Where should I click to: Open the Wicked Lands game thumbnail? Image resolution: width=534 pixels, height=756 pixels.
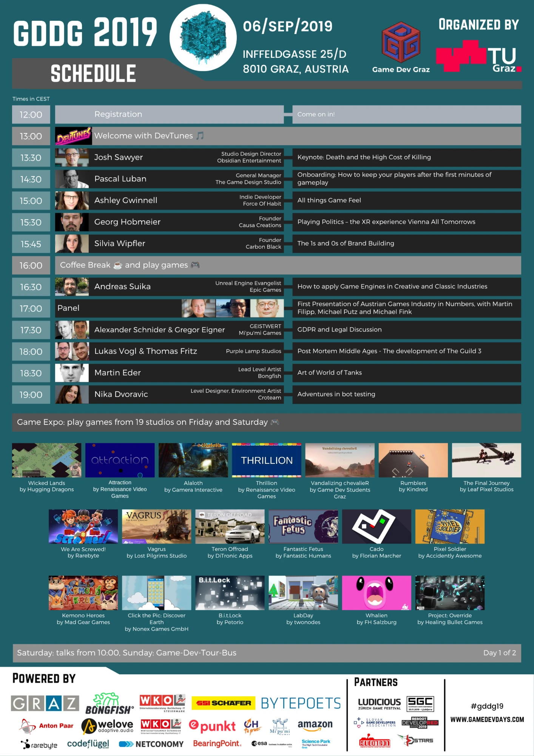pos(46,460)
